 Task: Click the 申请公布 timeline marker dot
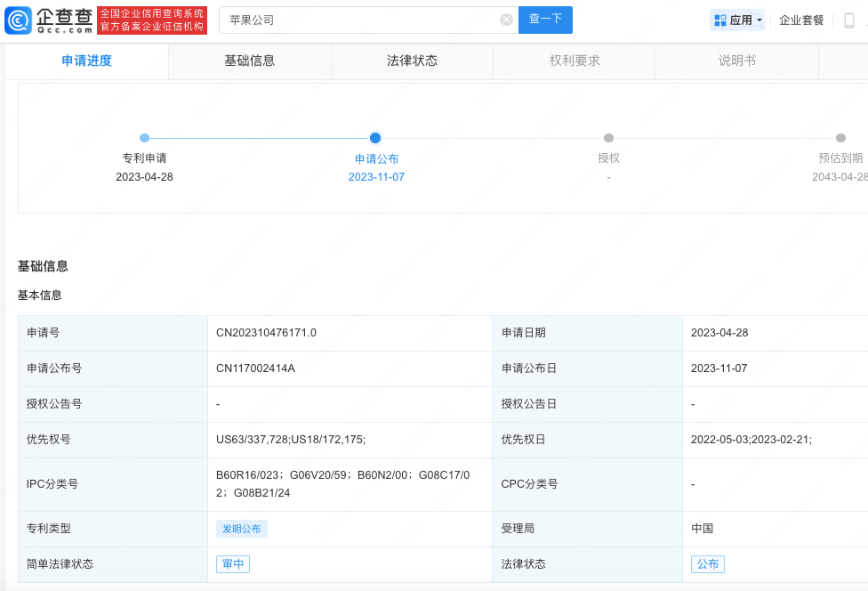pyautogui.click(x=375, y=138)
